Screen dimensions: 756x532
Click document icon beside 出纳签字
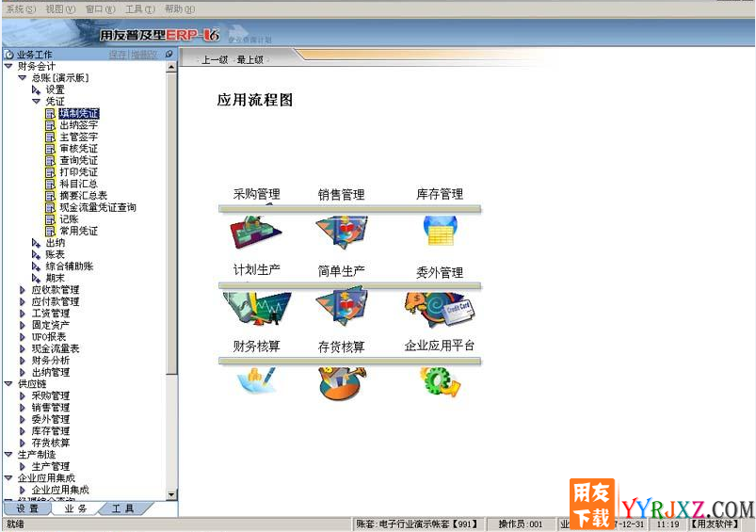pyautogui.click(x=50, y=125)
